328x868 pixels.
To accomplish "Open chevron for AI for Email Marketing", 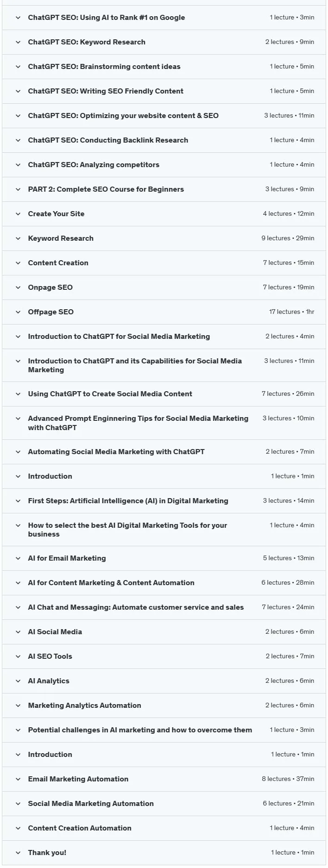I will click(x=18, y=558).
